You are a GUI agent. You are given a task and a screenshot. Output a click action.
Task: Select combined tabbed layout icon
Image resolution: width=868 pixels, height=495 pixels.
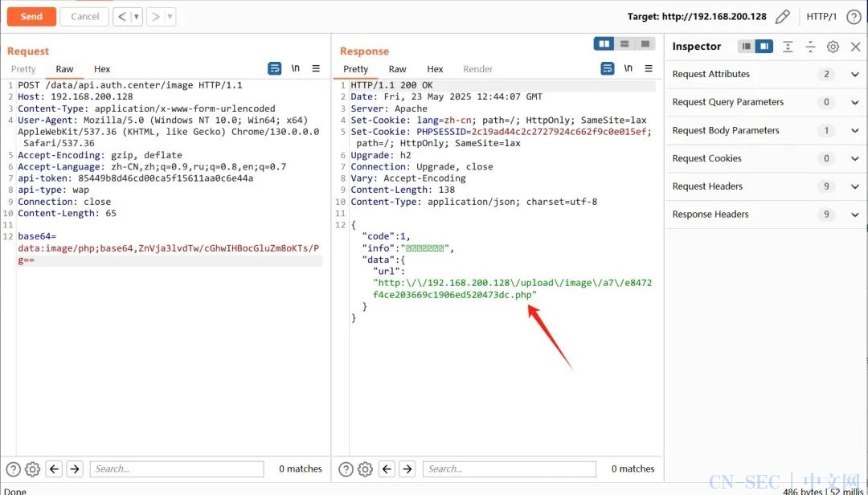(x=645, y=43)
